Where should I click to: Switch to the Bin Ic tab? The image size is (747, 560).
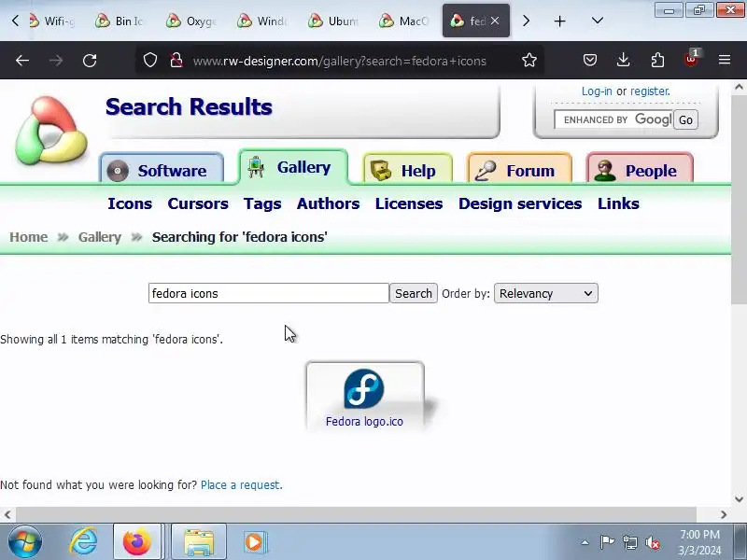[x=120, y=21]
